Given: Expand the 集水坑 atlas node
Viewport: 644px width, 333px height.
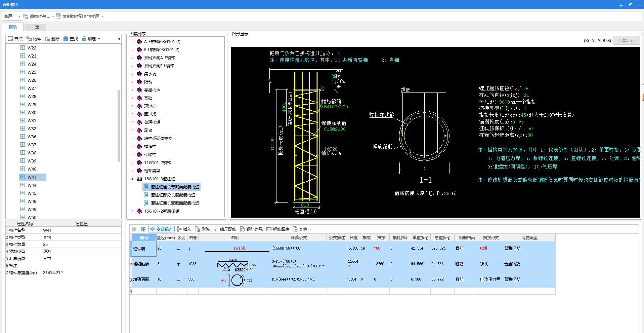Looking at the screenshot, I should [x=132, y=74].
